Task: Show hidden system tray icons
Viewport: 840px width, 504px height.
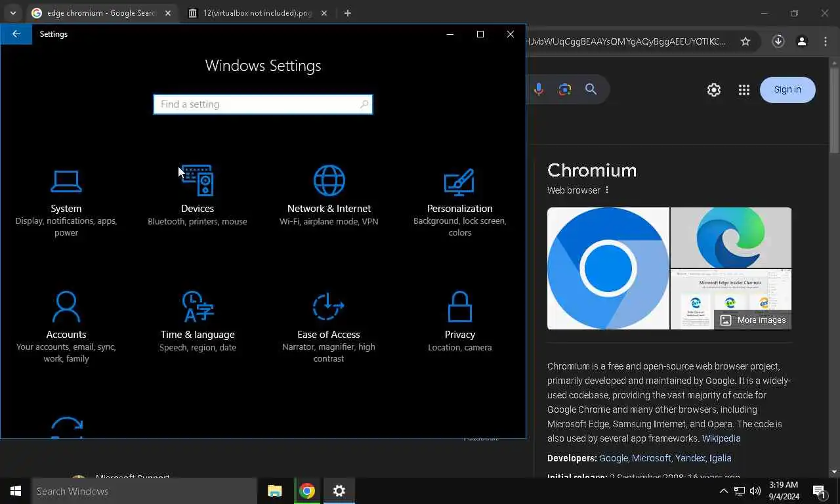Action: coord(724,491)
